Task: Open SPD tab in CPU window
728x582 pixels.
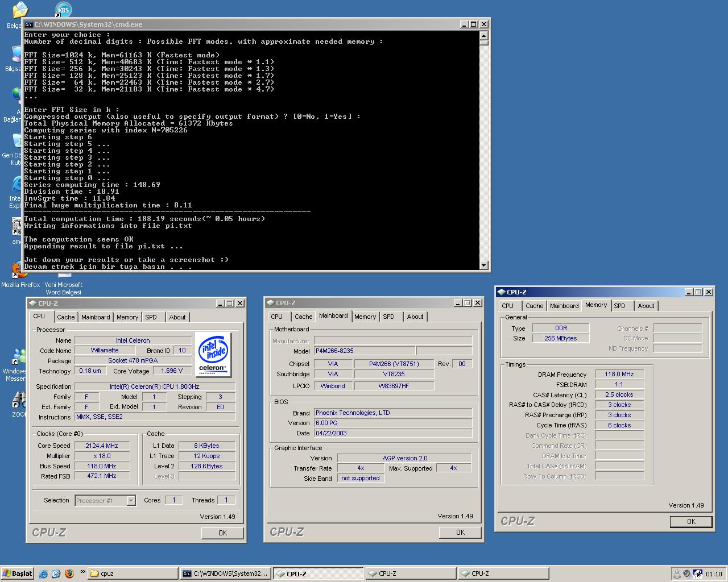Action: pos(151,317)
